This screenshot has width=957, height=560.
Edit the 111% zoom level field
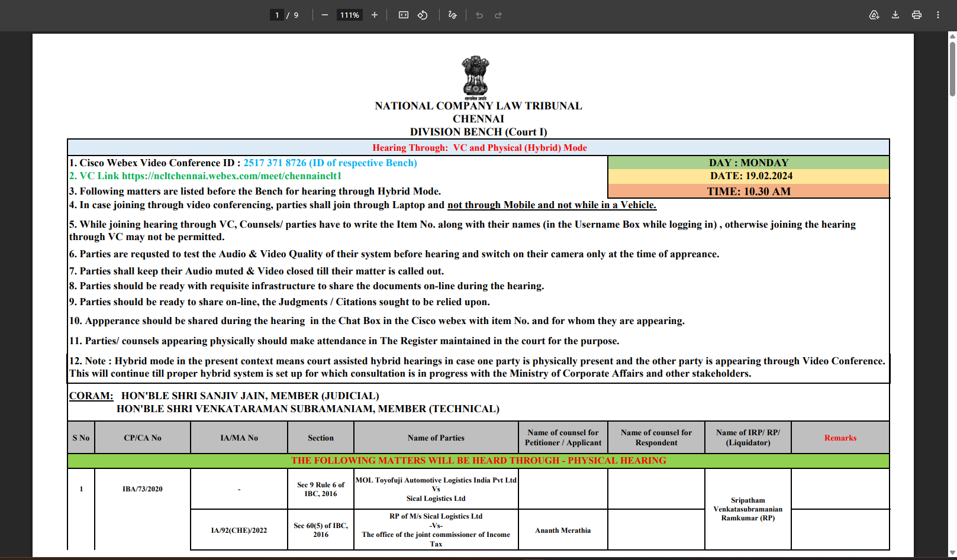tap(350, 15)
